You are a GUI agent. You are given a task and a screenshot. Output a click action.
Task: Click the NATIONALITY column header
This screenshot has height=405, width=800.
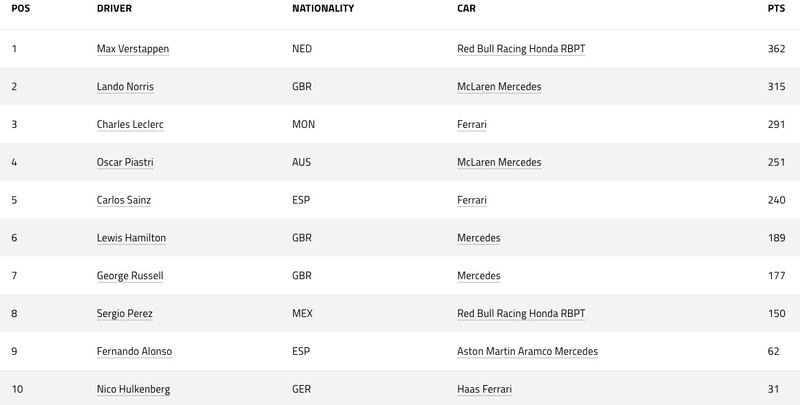[x=323, y=9]
